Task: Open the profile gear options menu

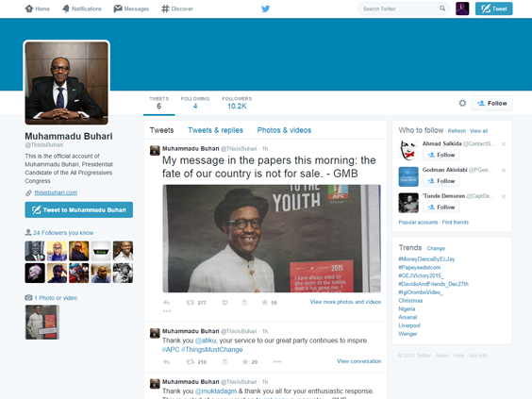Action: tap(462, 103)
